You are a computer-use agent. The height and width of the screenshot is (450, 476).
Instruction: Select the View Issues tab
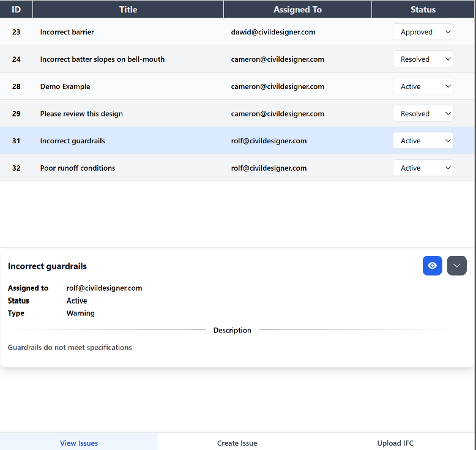[x=79, y=443]
